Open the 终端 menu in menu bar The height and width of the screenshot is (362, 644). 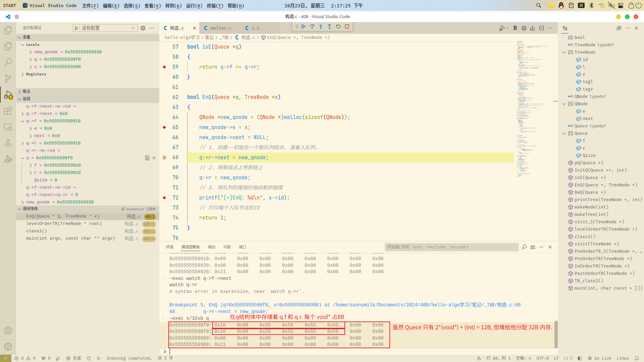(x=215, y=6)
